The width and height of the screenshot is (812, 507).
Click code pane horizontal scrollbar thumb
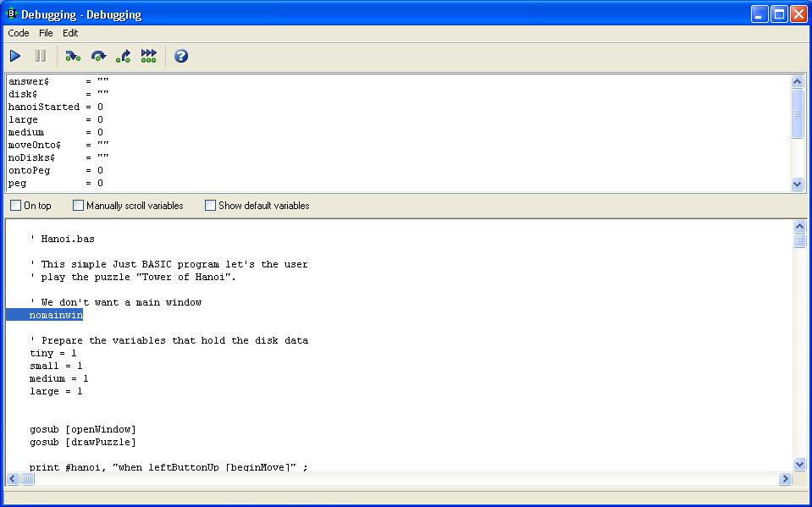pyautogui.click(x=27, y=479)
